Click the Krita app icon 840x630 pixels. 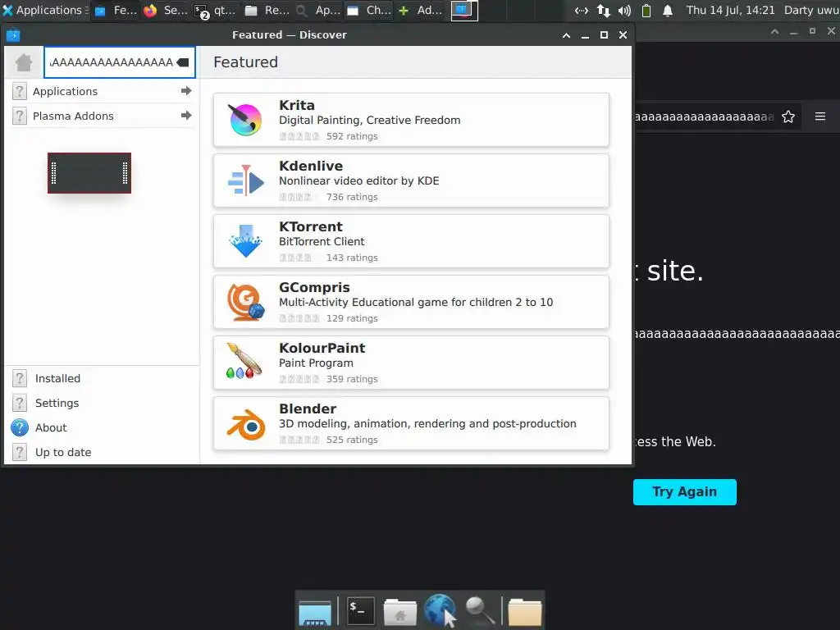coord(245,120)
